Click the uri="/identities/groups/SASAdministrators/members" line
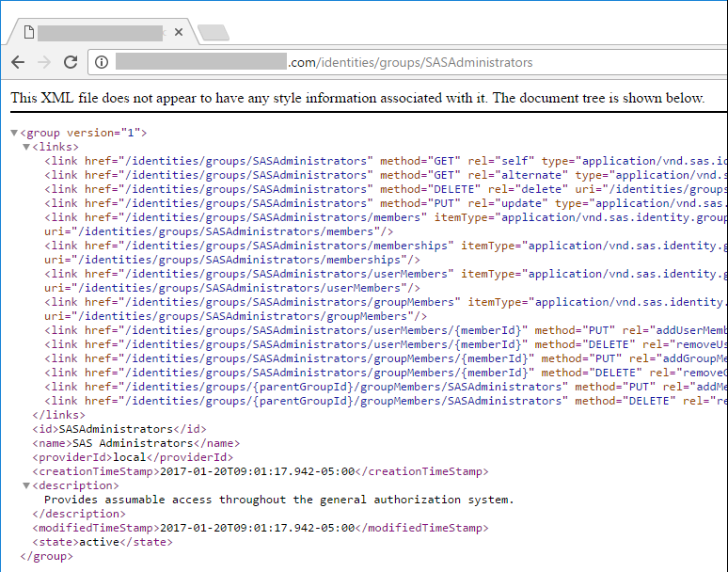728x572 pixels. 218,231
